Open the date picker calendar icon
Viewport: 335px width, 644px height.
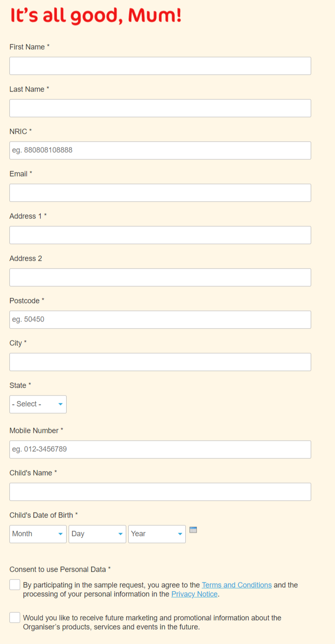(x=193, y=530)
